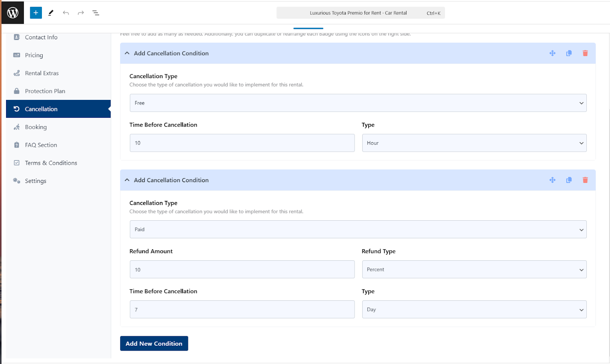The height and width of the screenshot is (364, 610).
Task: Click move icon on first cancellation condition
Action: click(x=552, y=53)
